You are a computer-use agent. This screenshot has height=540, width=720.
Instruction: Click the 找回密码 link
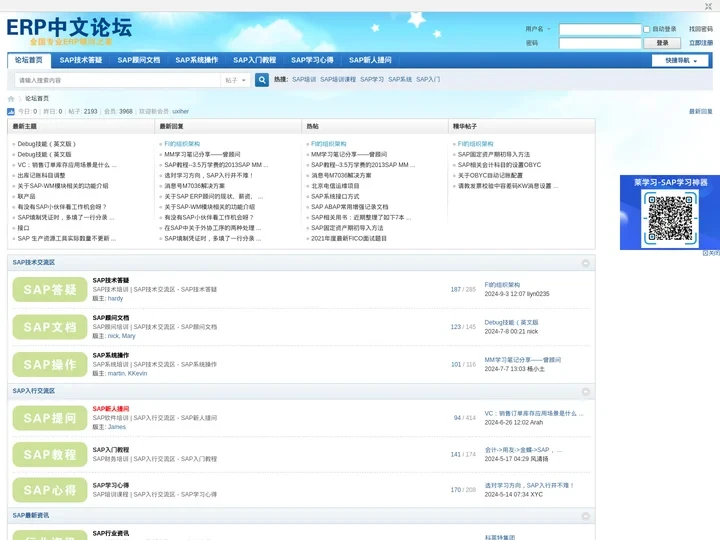coord(701,29)
